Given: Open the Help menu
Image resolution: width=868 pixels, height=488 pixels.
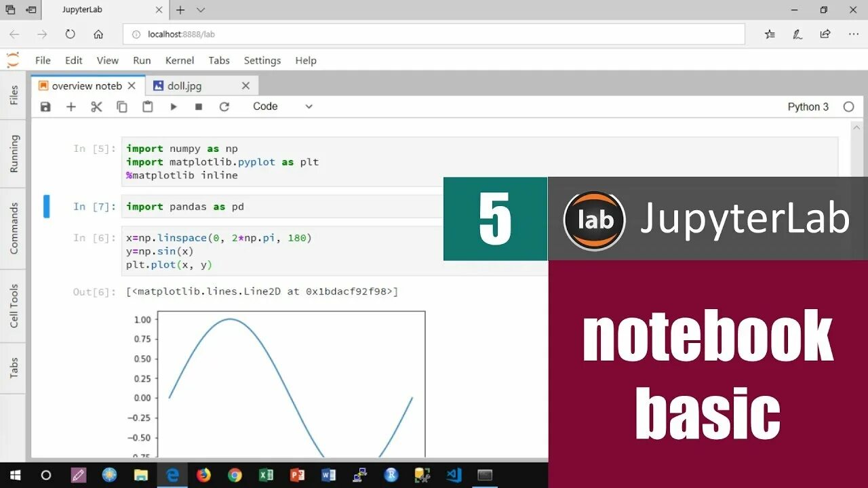Looking at the screenshot, I should (306, 60).
